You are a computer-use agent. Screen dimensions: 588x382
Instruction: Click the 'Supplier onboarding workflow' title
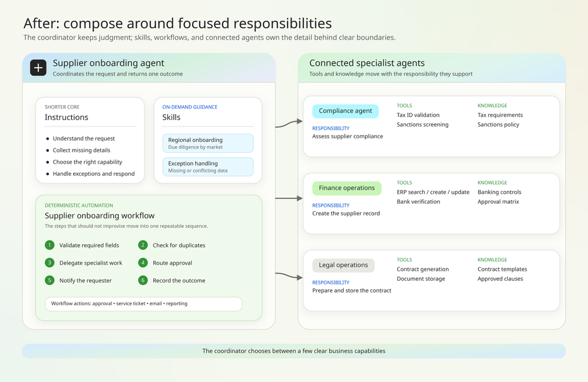pos(100,215)
